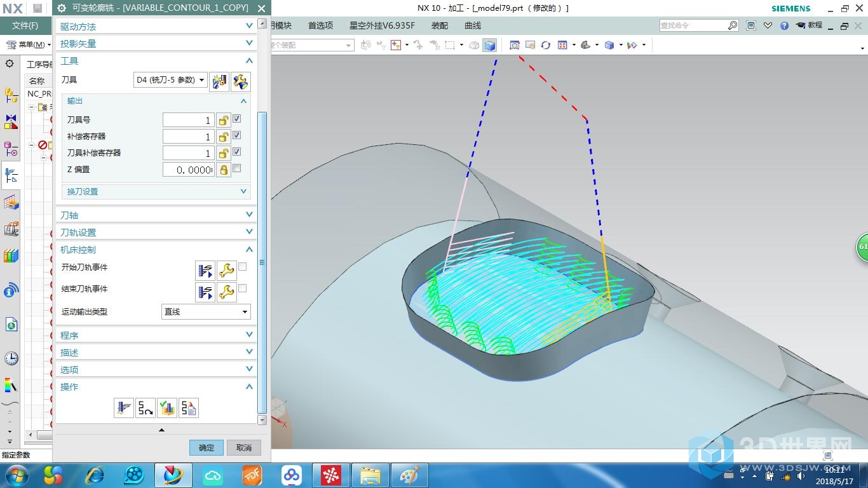Open the History clock sidebar icon
This screenshot has height=488, width=868.
pyautogui.click(x=11, y=358)
